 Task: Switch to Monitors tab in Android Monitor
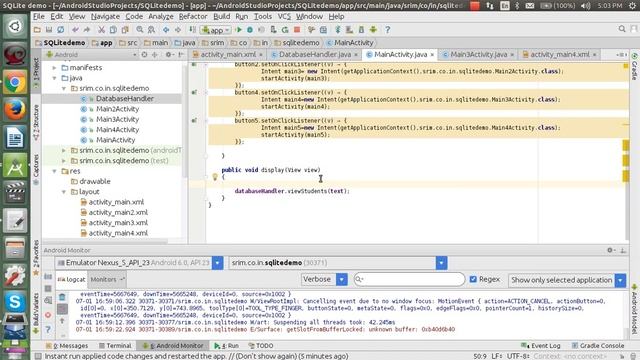(106, 279)
